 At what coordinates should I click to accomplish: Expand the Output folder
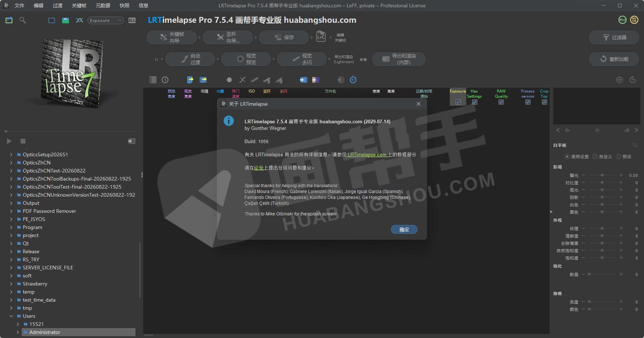coord(11,203)
